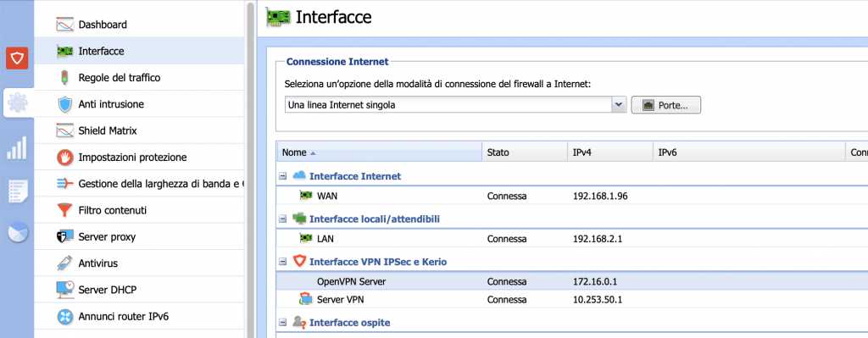Open Impostazioni protezione settings
The height and width of the screenshot is (338, 868).
click(x=132, y=158)
